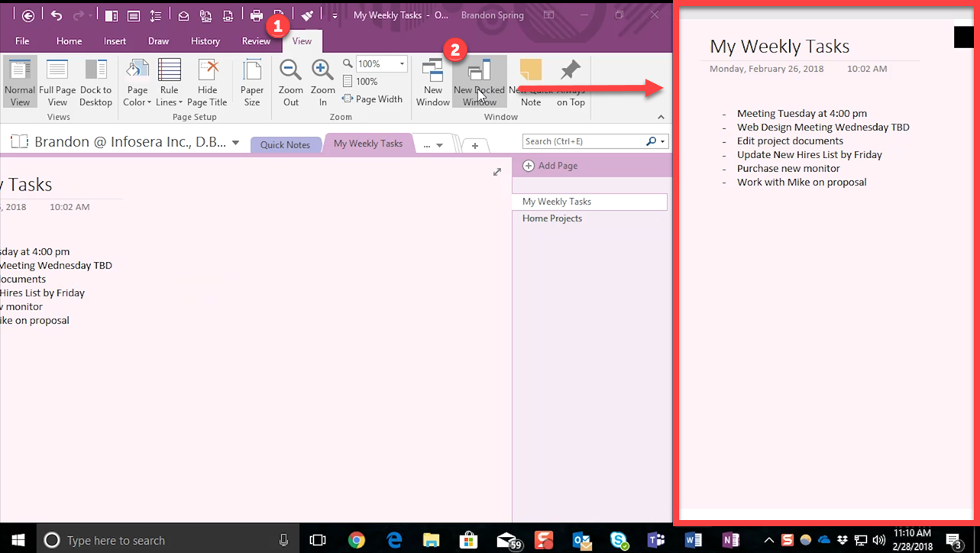Click the taskbar search box

tap(168, 540)
